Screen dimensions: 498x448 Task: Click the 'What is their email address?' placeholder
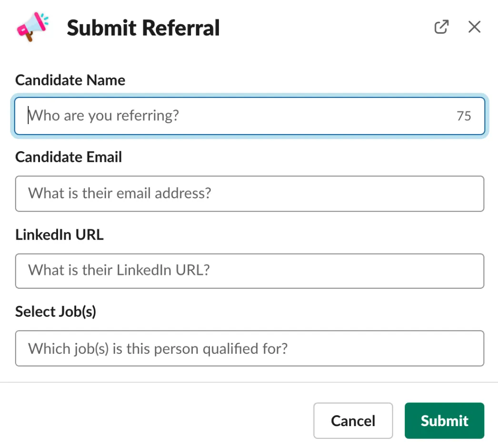pyautogui.click(x=120, y=193)
